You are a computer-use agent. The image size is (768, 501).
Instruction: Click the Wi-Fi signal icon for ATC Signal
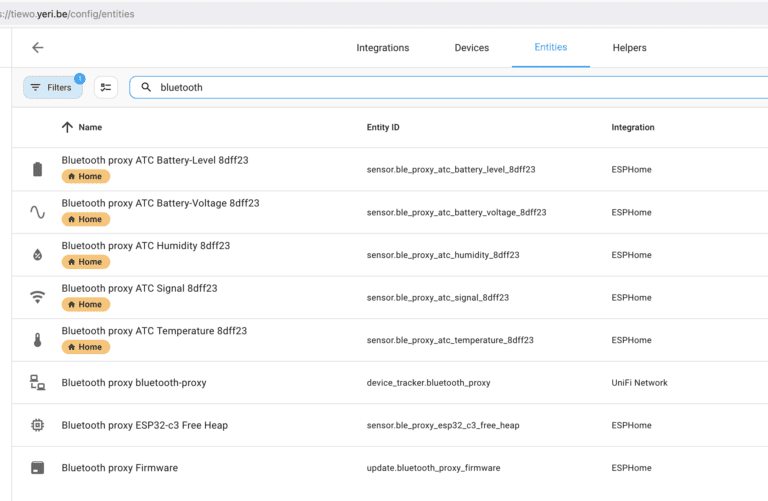[x=37, y=297]
